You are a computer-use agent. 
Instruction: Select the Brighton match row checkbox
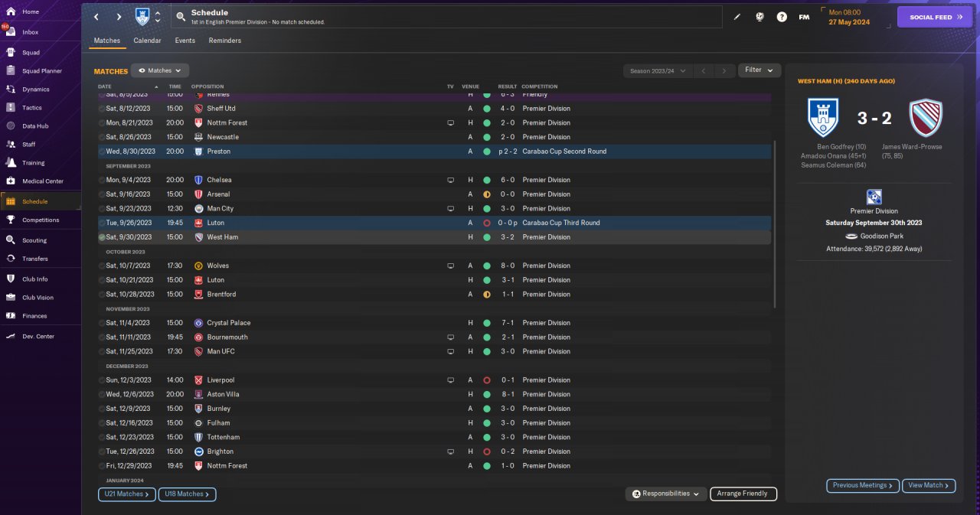click(102, 451)
